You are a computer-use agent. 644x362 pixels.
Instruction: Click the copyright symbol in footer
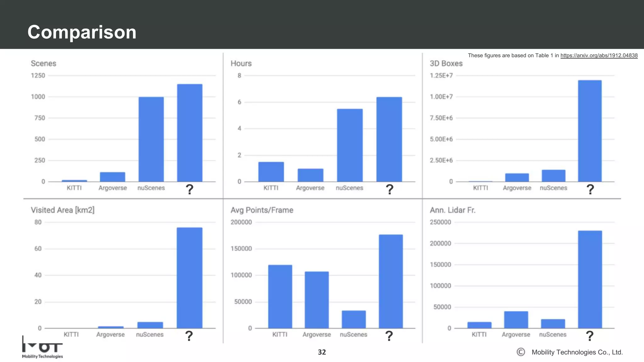coord(521,352)
